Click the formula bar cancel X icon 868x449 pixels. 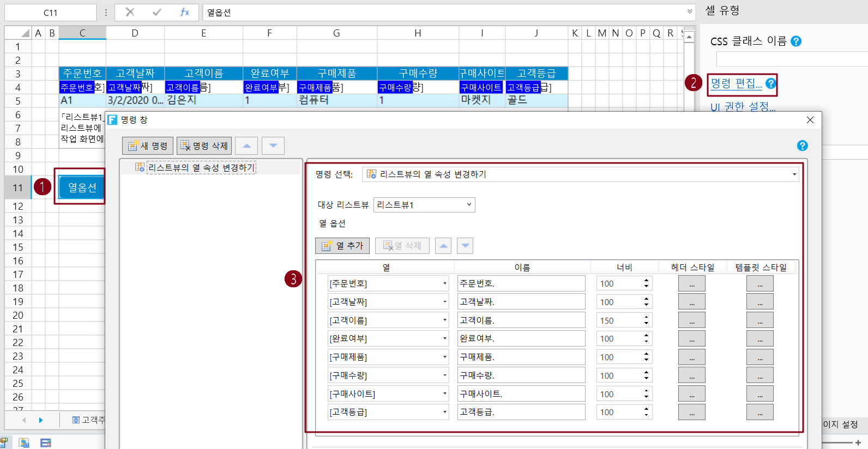coord(130,12)
